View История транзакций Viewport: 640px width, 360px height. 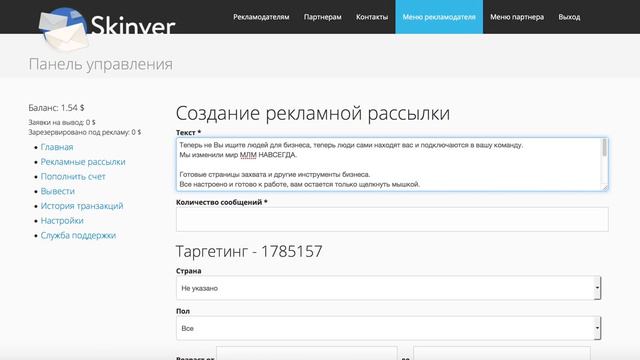pyautogui.click(x=82, y=206)
